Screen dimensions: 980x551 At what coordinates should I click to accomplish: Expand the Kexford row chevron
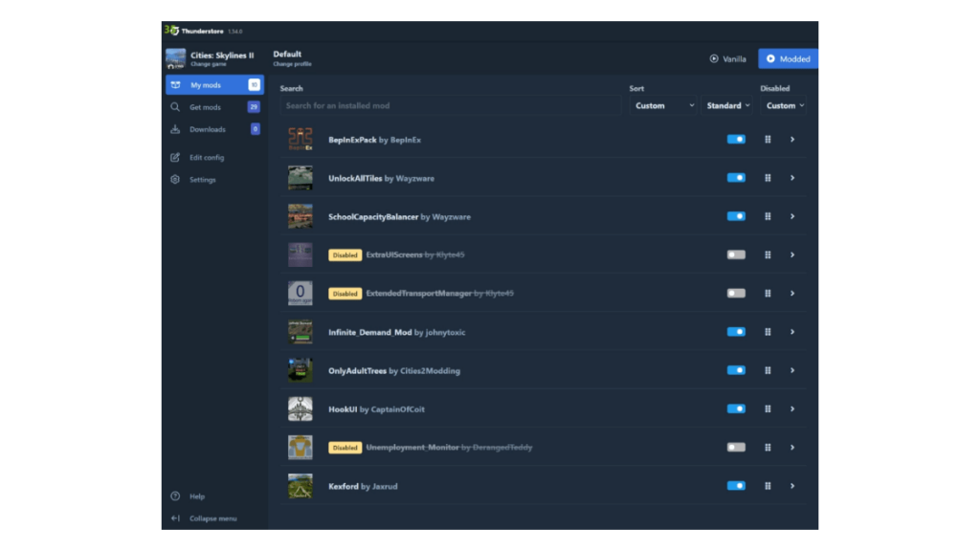792,486
